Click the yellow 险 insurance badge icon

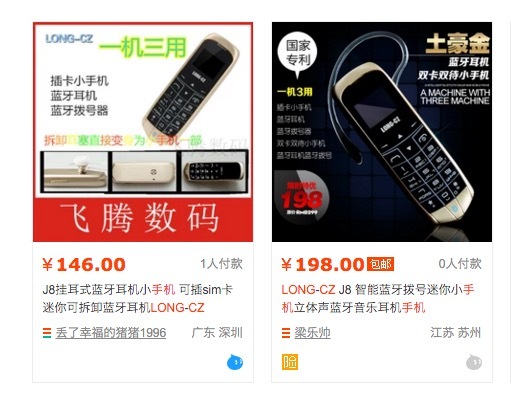[x=290, y=362]
